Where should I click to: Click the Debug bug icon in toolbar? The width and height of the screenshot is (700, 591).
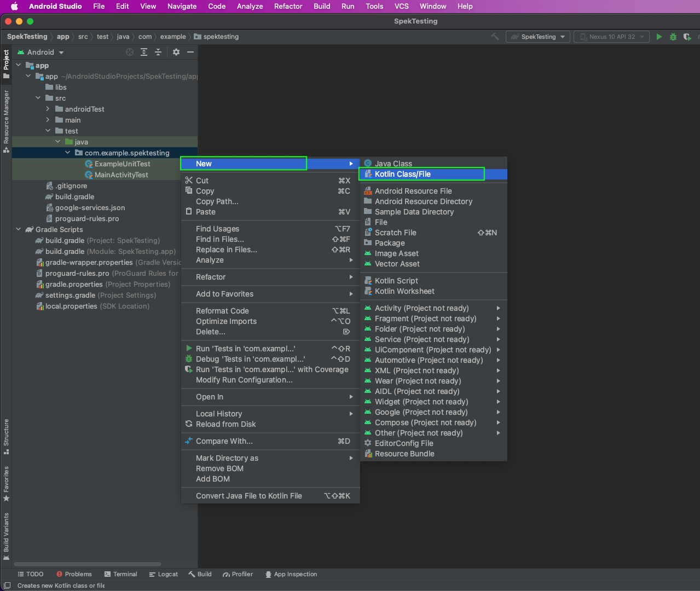[x=673, y=37]
